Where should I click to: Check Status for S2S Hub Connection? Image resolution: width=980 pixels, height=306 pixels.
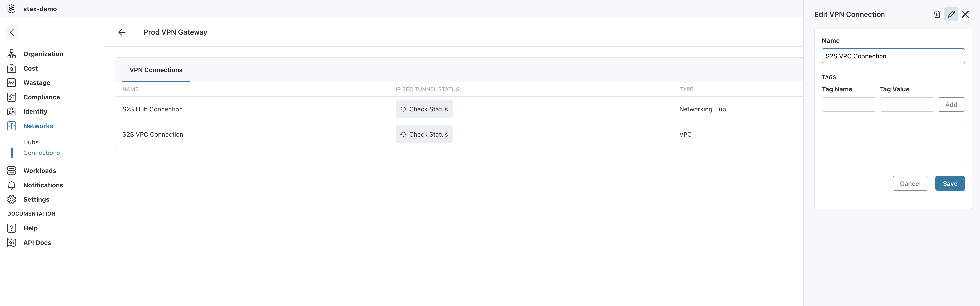tap(424, 109)
